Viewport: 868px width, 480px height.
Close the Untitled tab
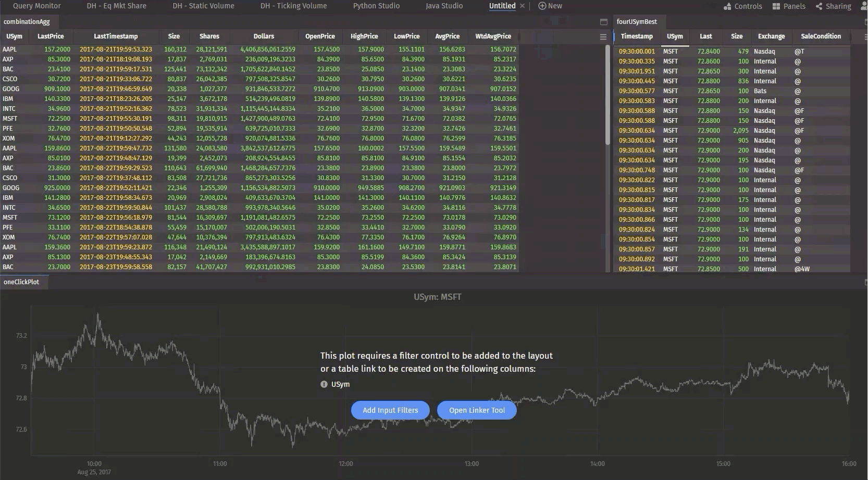[x=522, y=6]
